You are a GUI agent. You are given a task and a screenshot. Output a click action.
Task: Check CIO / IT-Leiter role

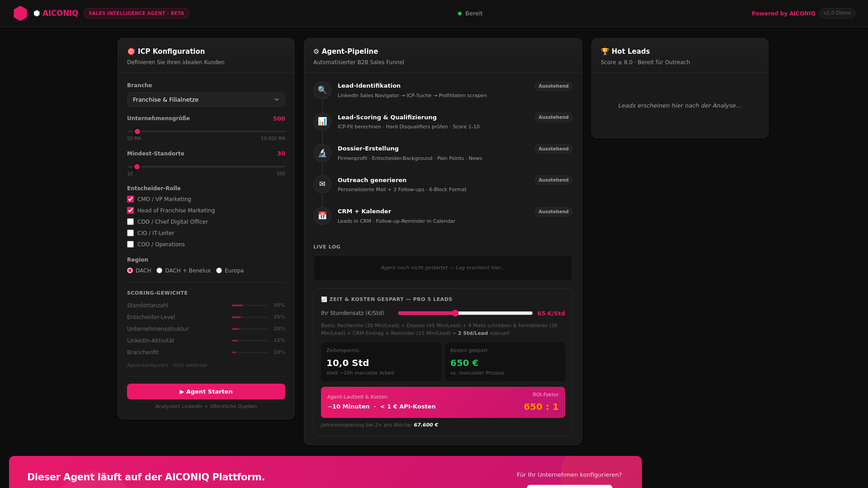131,233
